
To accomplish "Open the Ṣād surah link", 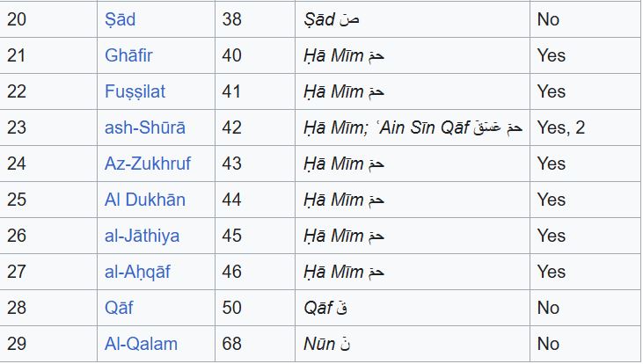I will 120,19.
